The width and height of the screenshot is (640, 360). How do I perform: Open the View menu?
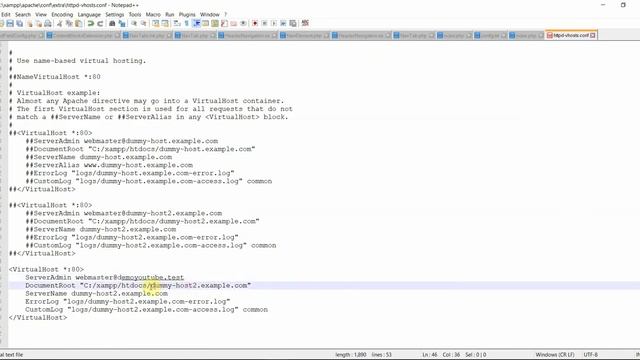click(41, 14)
